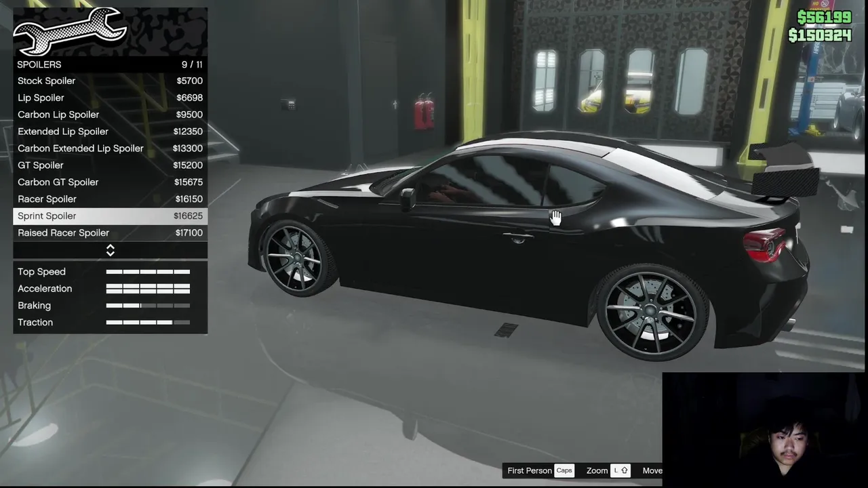Viewport: 868px width, 488px height.
Task: Click the First Person camera prompt
Action: pyautogui.click(x=530, y=470)
